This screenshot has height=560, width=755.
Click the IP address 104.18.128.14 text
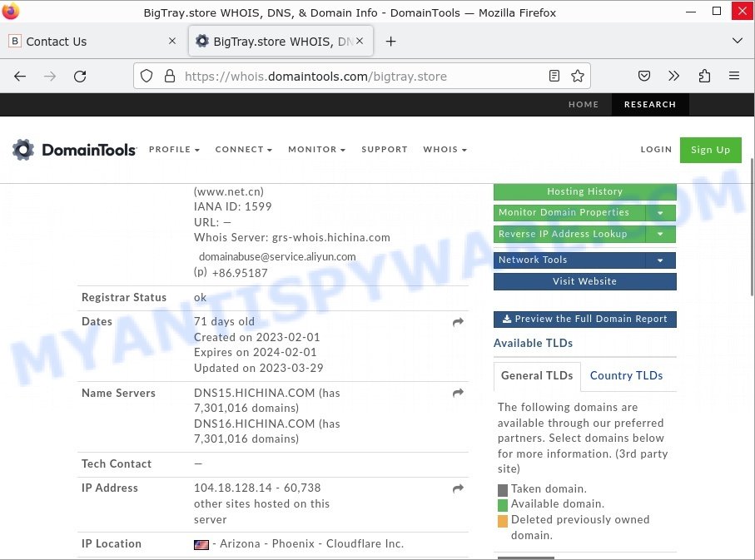coord(233,488)
